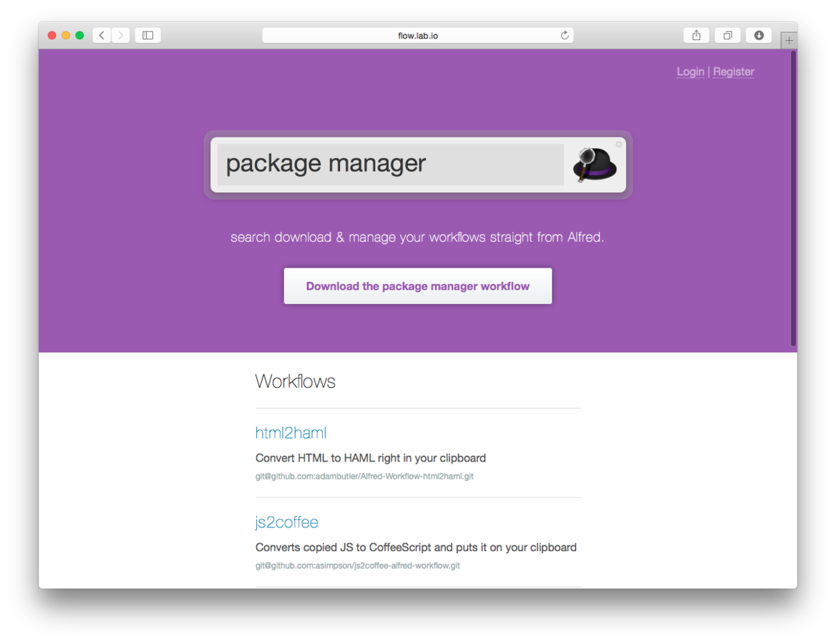Open the Share menu icon
836x644 pixels.
pyautogui.click(x=696, y=35)
